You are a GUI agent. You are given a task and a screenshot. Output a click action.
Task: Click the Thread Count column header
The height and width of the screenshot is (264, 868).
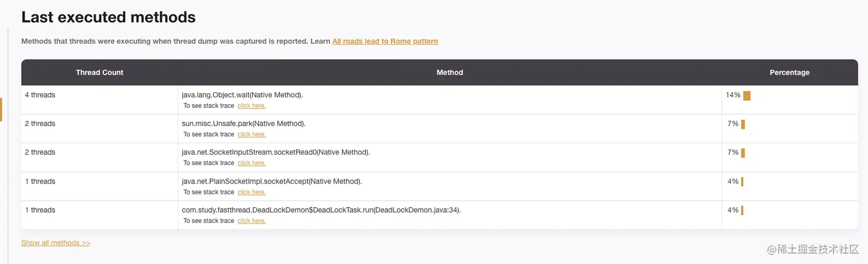pyautogui.click(x=99, y=72)
